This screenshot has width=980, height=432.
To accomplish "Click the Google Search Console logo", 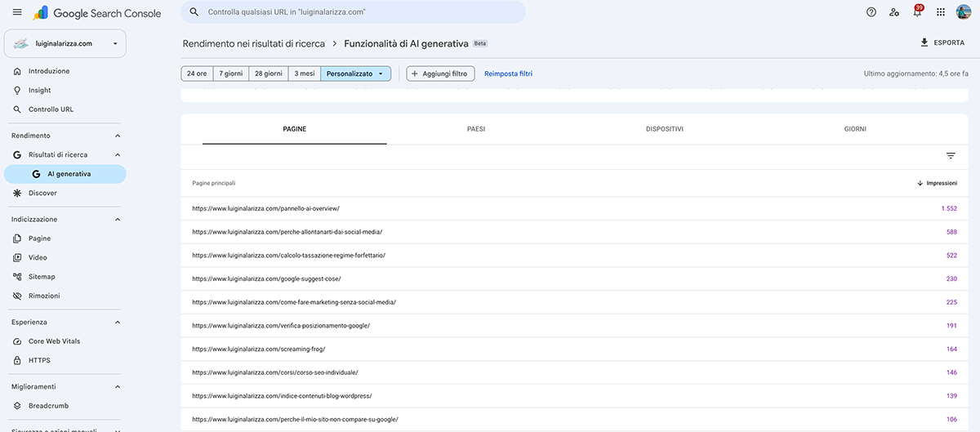I will (x=97, y=13).
